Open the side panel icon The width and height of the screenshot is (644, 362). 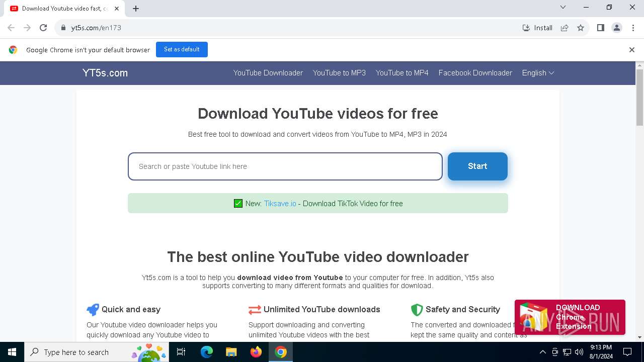(600, 28)
